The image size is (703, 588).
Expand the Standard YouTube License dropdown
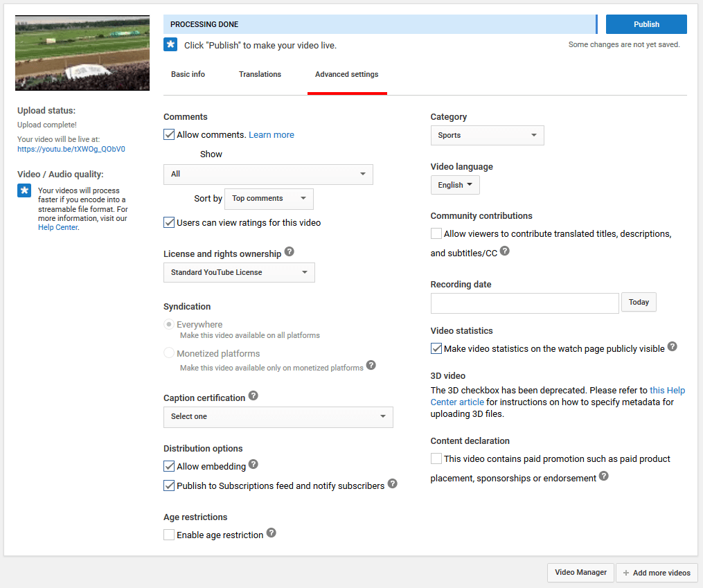pos(239,272)
